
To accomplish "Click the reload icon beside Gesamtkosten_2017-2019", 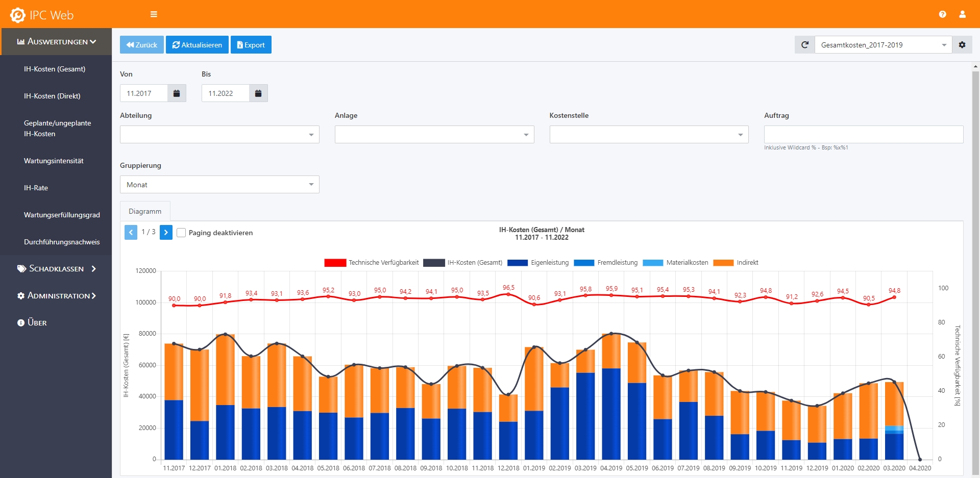I will click(804, 45).
